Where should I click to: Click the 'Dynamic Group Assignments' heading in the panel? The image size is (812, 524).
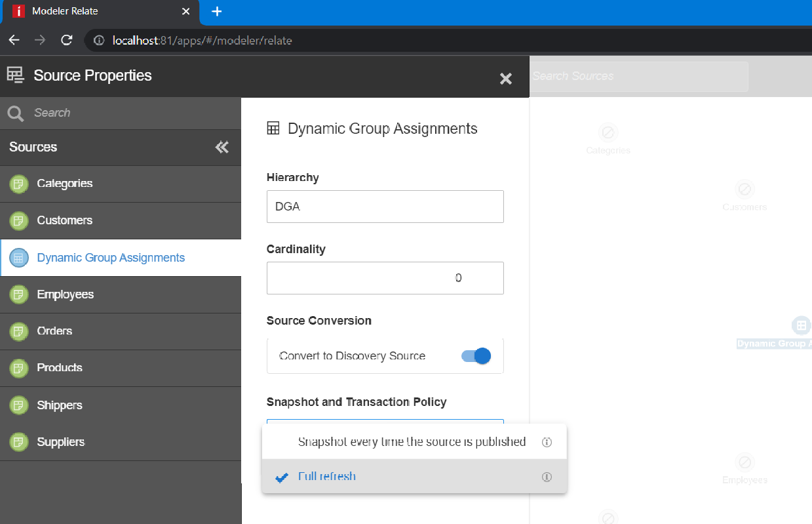click(x=383, y=129)
